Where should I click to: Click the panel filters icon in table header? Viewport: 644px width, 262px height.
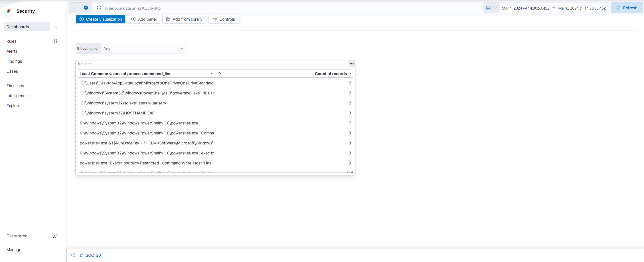[x=345, y=64]
